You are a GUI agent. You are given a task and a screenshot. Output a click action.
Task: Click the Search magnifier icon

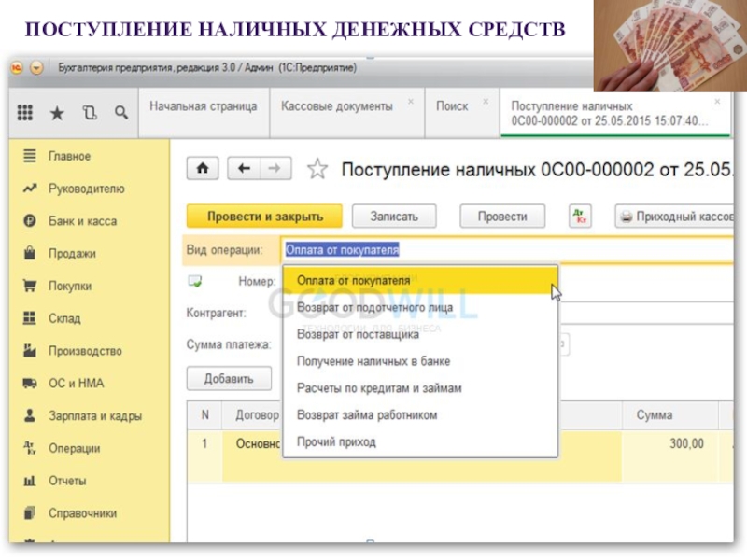click(120, 112)
